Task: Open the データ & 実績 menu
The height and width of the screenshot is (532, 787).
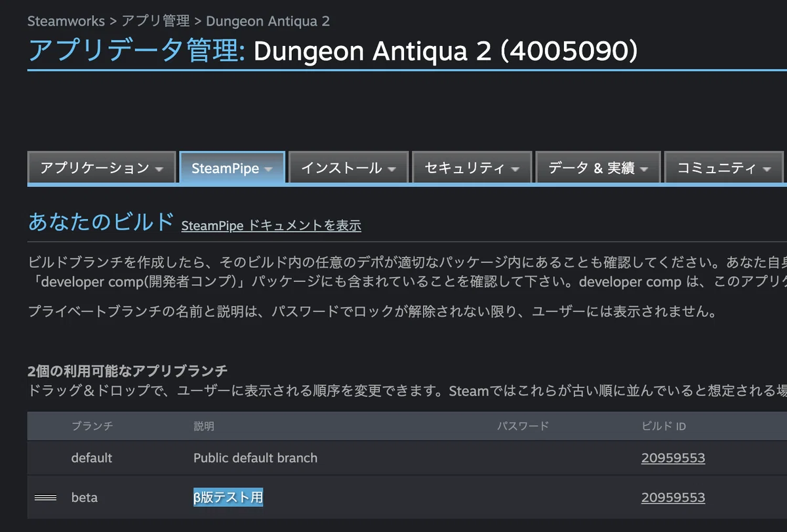Action: (598, 168)
